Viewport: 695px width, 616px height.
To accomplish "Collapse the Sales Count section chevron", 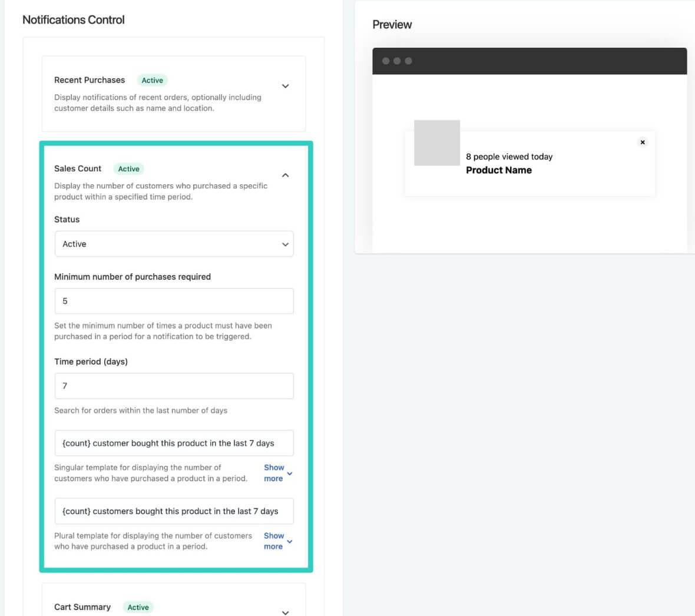I will pyautogui.click(x=285, y=175).
